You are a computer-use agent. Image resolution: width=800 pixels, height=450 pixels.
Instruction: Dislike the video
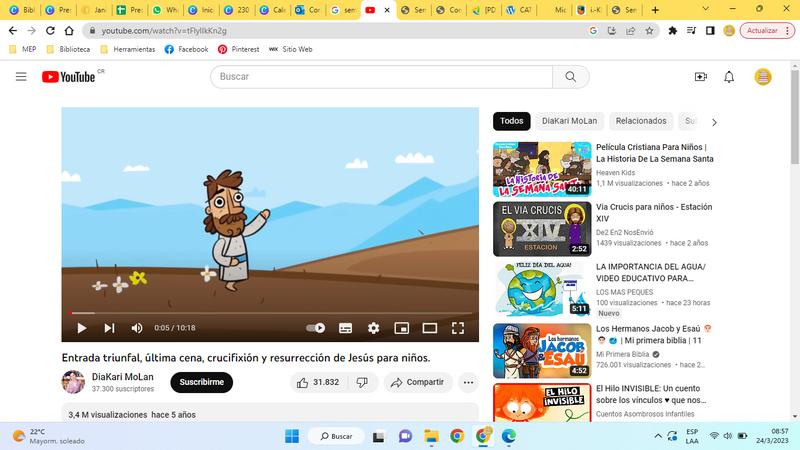[x=362, y=382]
